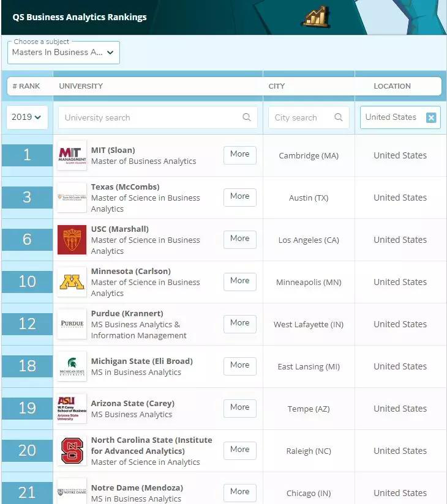Open the Choose a subject dropdown

[x=64, y=53]
